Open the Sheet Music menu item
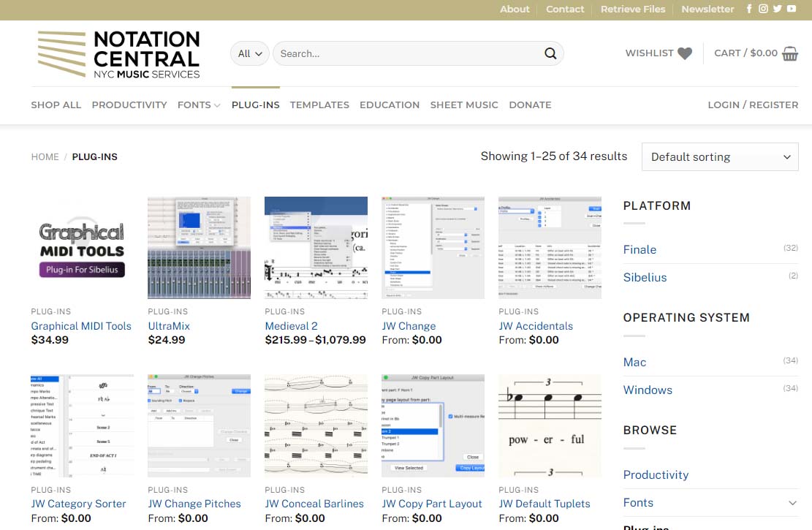This screenshot has height=530, width=812. pyautogui.click(x=464, y=105)
